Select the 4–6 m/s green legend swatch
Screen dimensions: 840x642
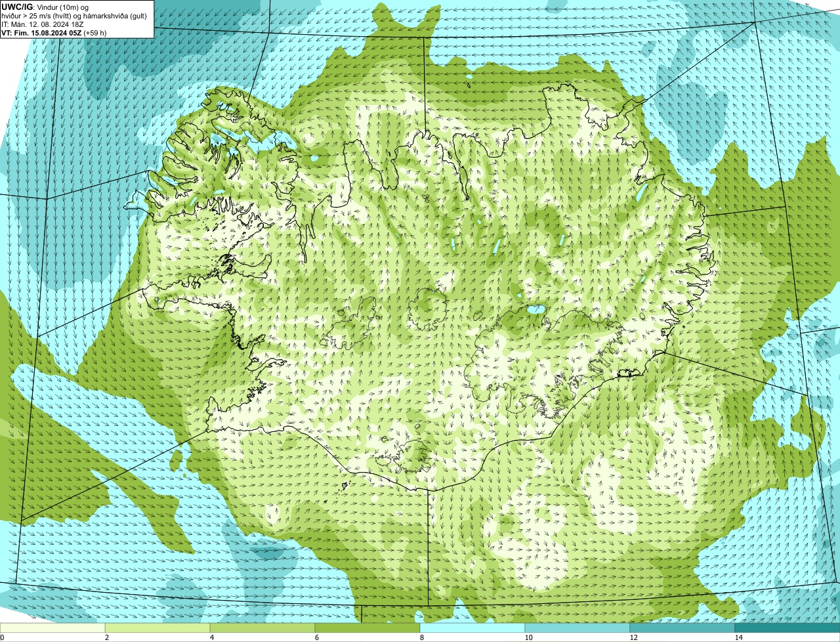coord(263,628)
